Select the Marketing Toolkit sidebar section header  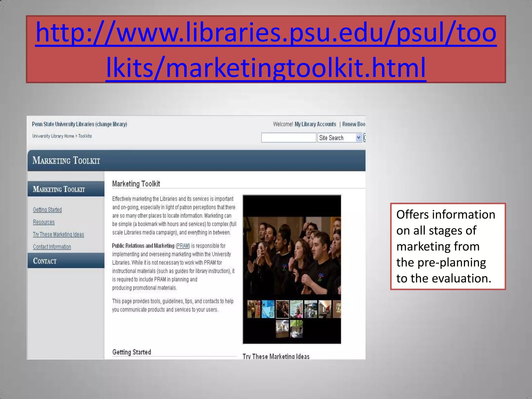coord(66,189)
